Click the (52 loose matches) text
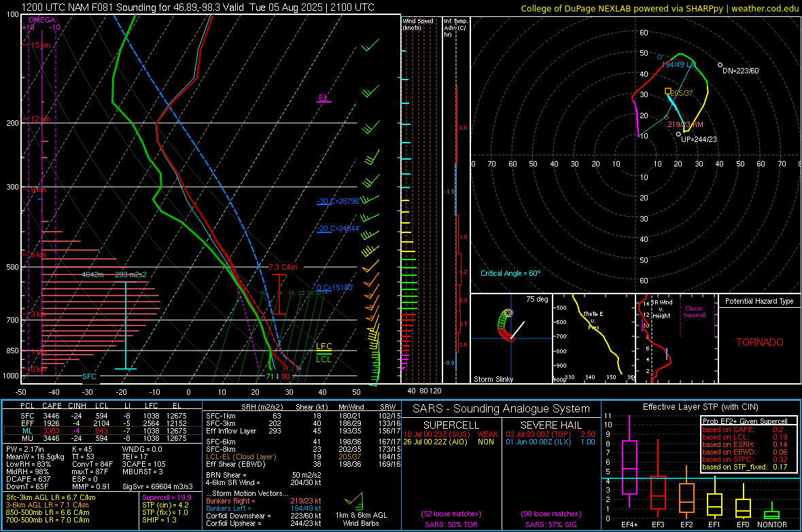 [451, 514]
